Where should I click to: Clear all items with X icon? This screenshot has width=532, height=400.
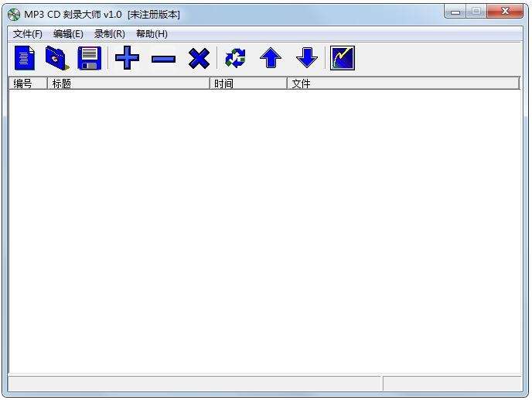pyautogui.click(x=199, y=58)
